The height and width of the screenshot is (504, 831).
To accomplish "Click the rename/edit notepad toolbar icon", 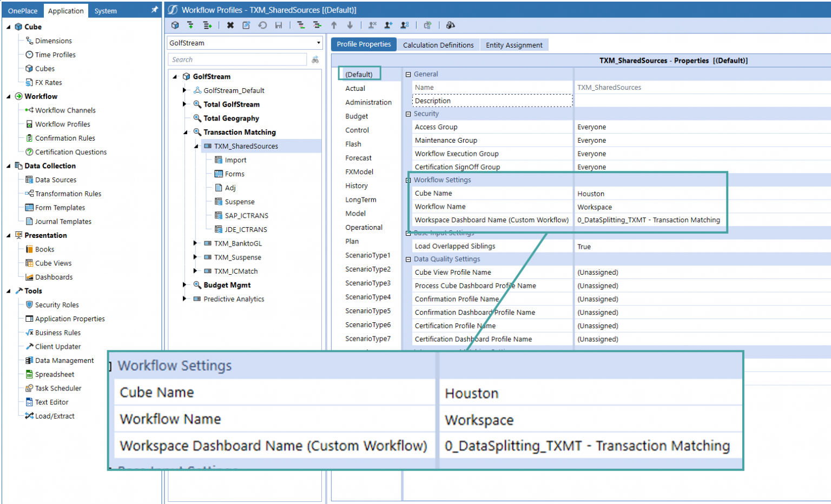I will tap(246, 25).
